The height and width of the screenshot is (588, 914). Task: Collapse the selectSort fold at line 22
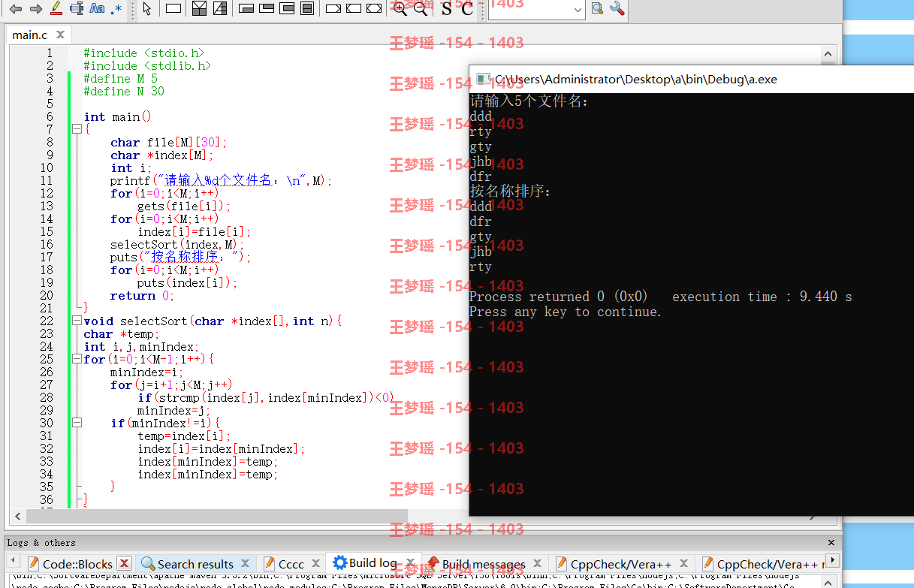tap(76, 321)
